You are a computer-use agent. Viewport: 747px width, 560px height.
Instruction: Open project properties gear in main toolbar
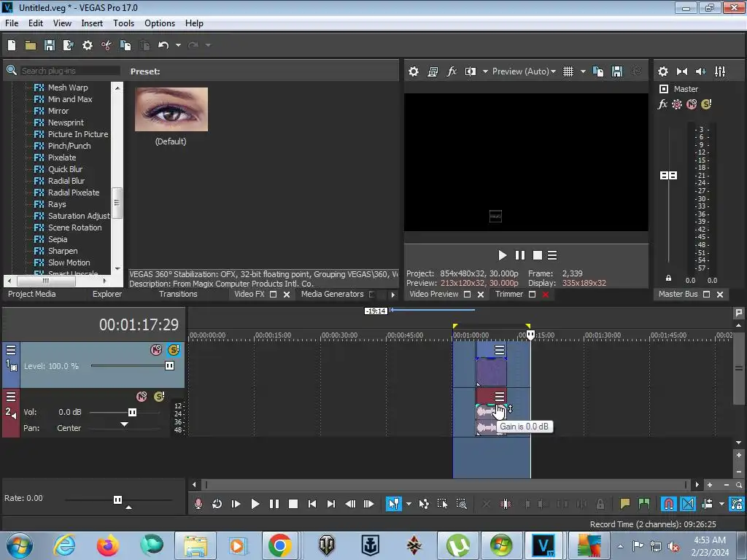pyautogui.click(x=88, y=45)
